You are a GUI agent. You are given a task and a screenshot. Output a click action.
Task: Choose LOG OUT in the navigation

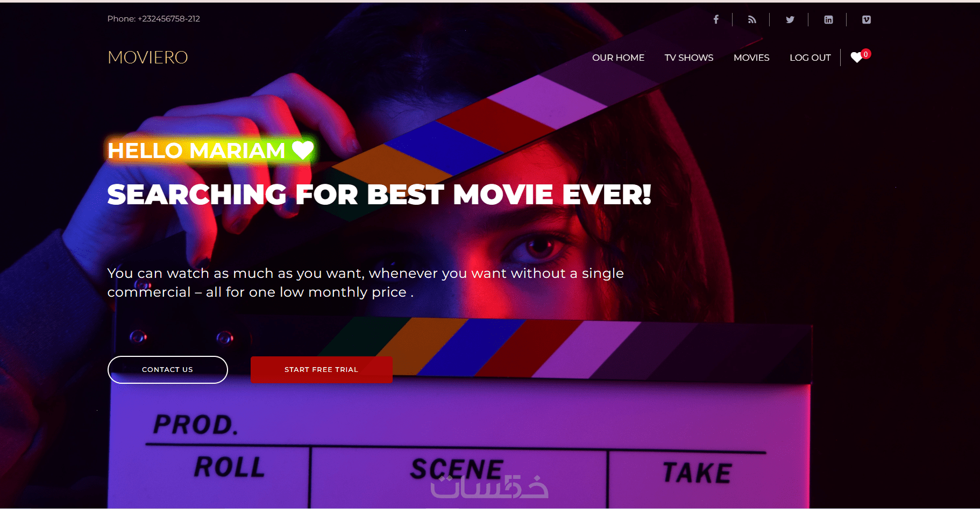[x=810, y=58]
